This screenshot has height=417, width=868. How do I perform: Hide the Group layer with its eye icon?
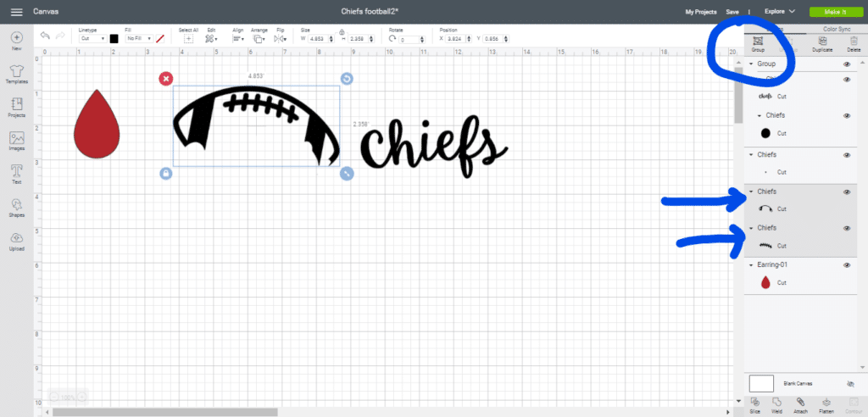click(x=847, y=64)
